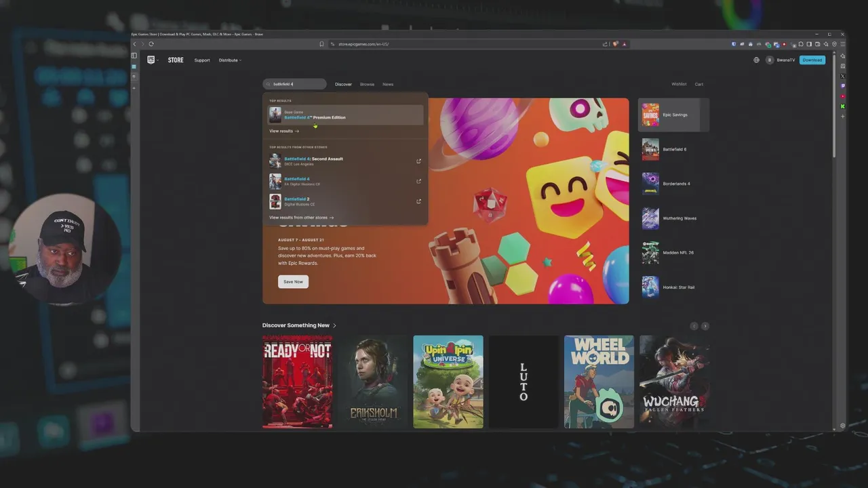Switch to the News tab
The width and height of the screenshot is (868, 488).
[x=388, y=84]
